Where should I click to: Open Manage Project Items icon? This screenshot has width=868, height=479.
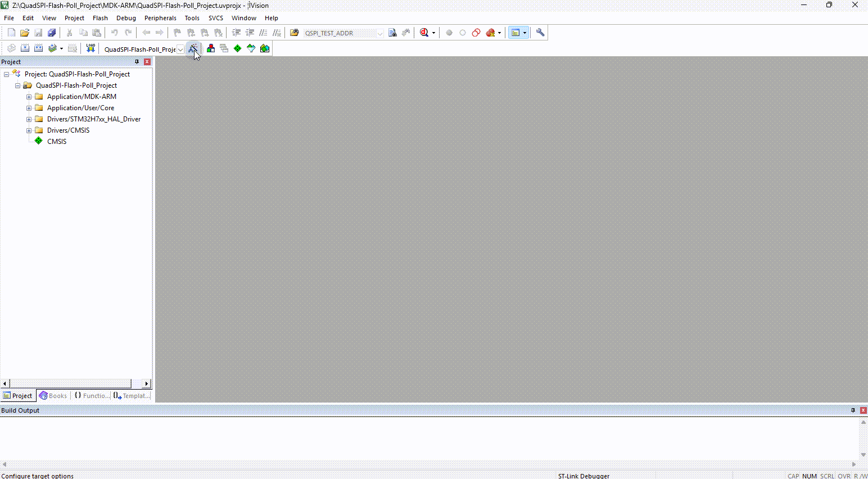tap(211, 48)
